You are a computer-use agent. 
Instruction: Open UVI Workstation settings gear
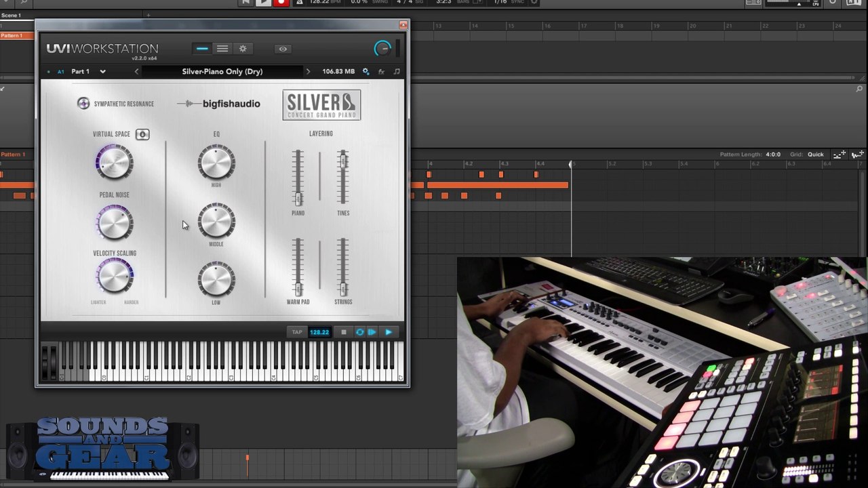point(243,49)
